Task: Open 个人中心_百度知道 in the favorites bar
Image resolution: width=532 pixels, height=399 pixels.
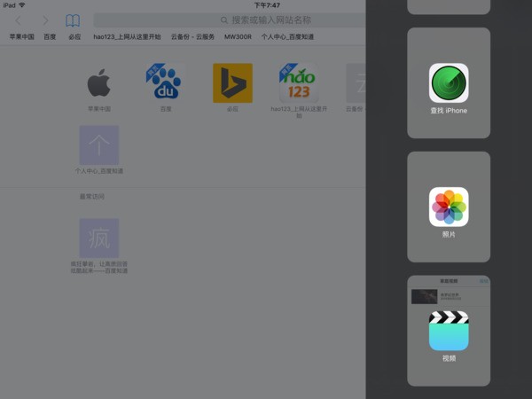Action: point(287,36)
